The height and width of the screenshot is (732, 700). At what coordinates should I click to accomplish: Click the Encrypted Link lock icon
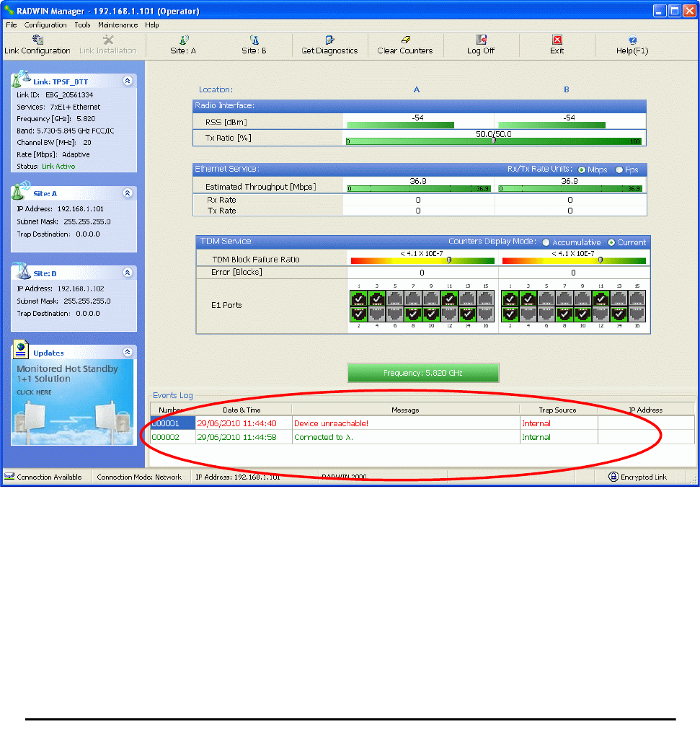(613, 477)
